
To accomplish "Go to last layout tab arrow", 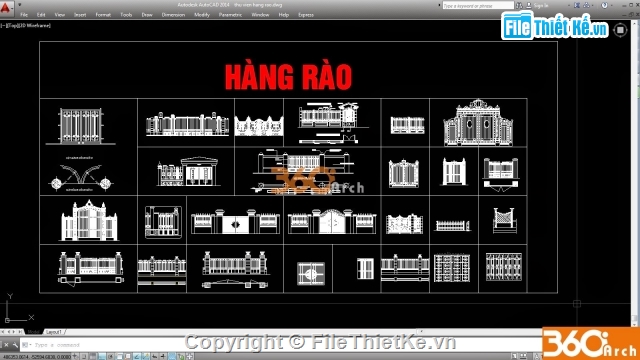I will [20, 332].
